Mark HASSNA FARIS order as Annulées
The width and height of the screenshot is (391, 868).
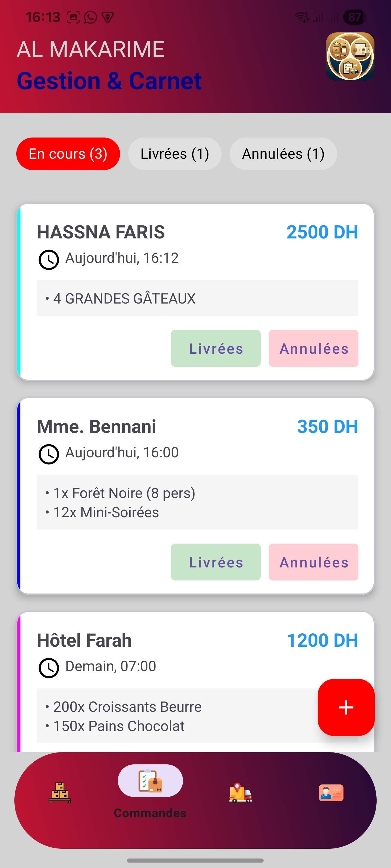point(313,348)
